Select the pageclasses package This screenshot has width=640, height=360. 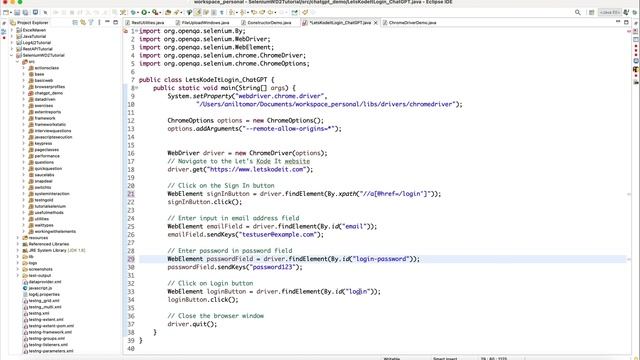[x=47, y=150]
